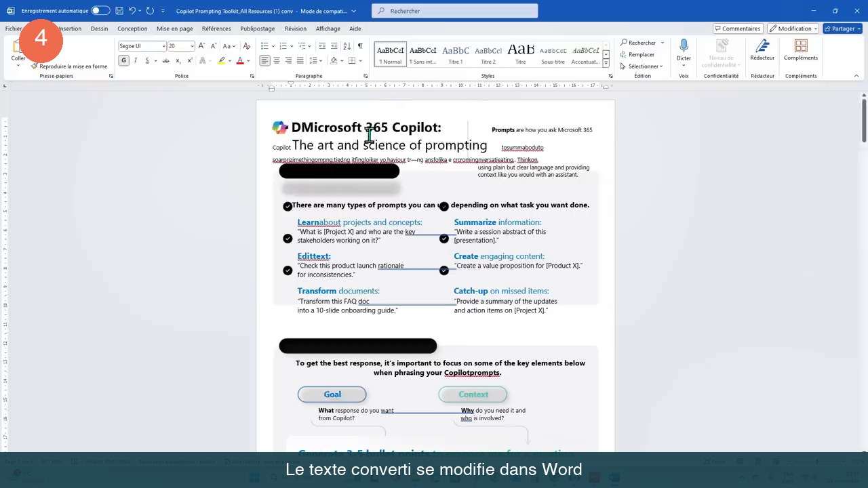Click the decrease indent icon

coord(323,45)
